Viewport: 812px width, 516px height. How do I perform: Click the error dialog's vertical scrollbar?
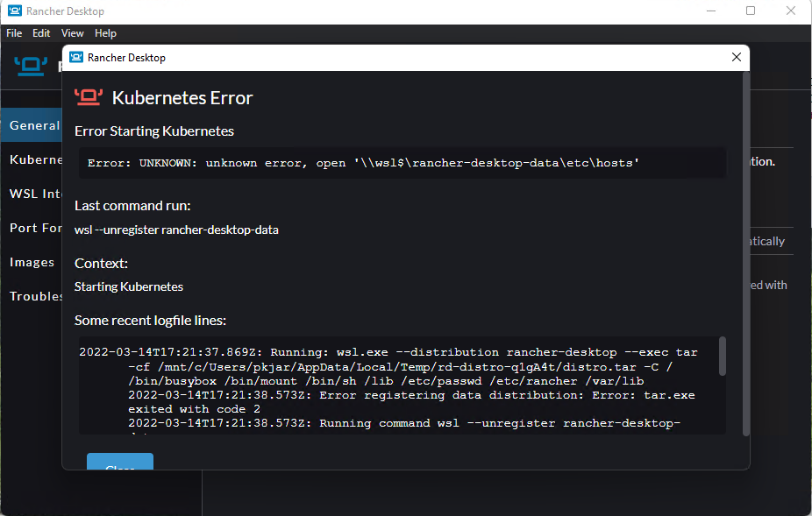745,253
